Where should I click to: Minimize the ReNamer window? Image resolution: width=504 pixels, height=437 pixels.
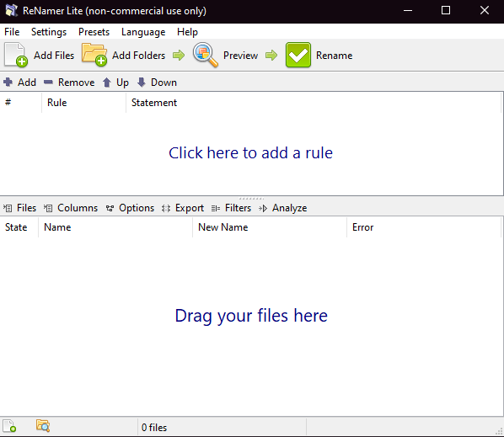[x=408, y=11]
